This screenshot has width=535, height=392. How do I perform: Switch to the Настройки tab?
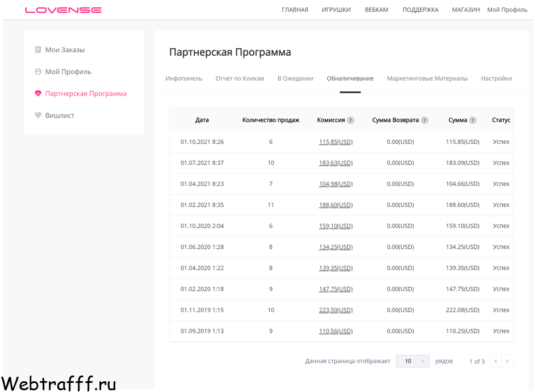(x=496, y=78)
